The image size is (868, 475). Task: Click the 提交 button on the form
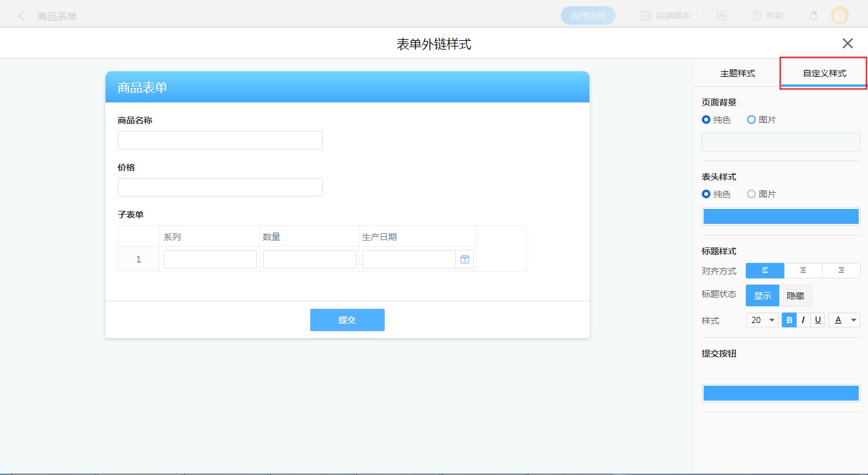click(347, 320)
